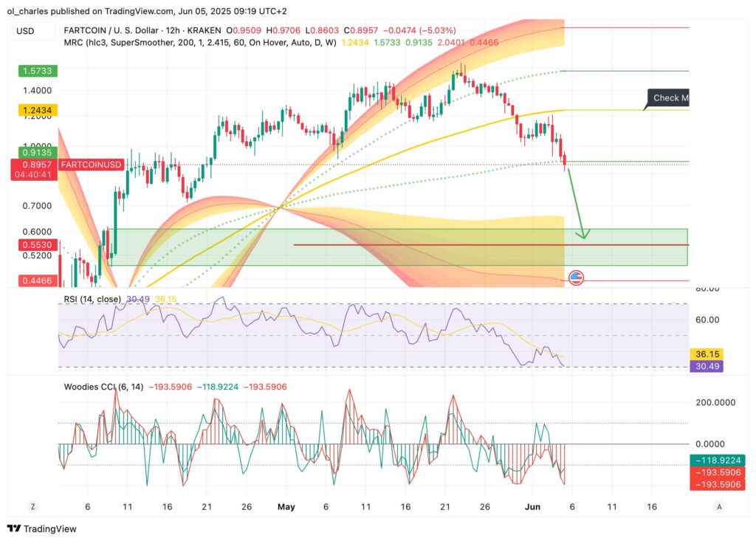Viewport: 756px width, 541px height.
Task: Expand the RSI (14, close) legend
Action: 87,298
